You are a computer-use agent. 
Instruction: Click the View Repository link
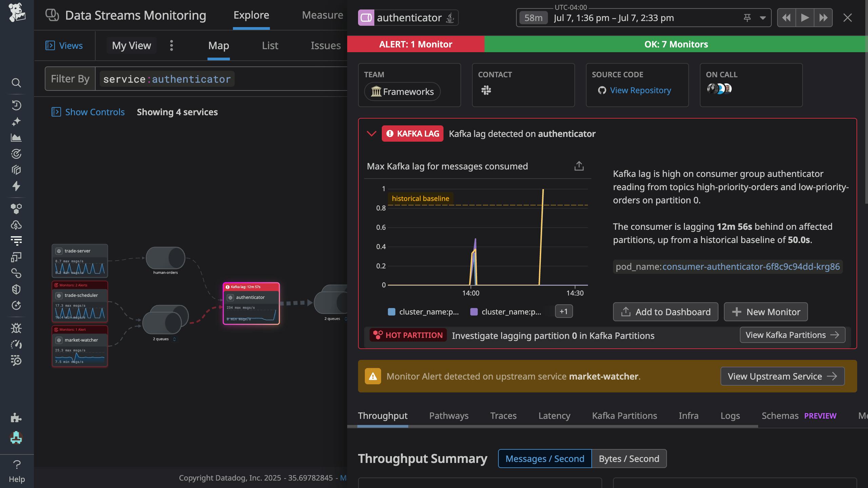coord(640,90)
